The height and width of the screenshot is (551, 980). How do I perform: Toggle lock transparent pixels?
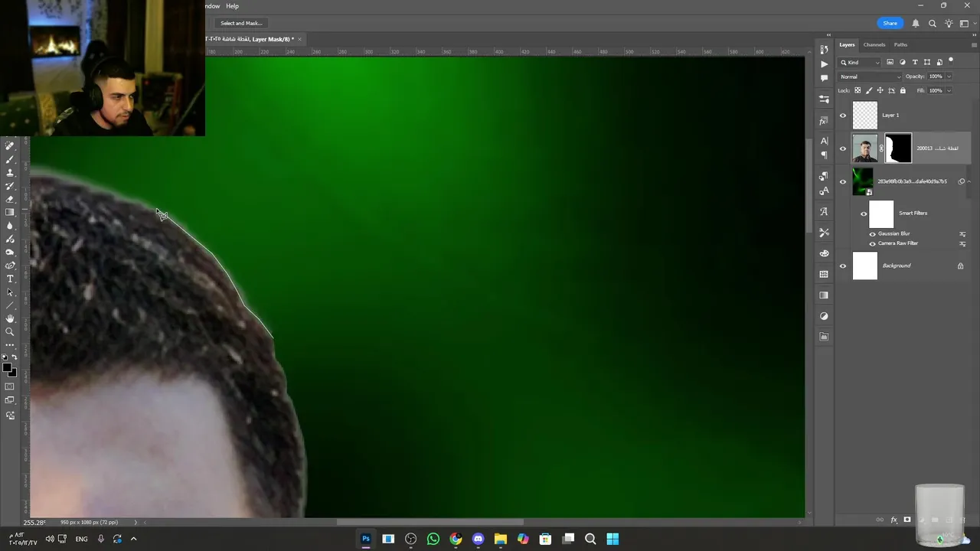pos(857,90)
